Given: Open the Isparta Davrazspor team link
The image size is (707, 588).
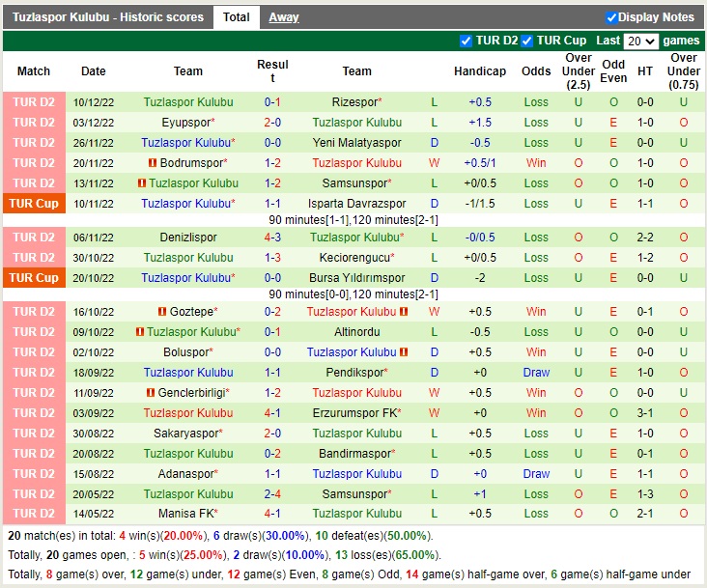Looking at the screenshot, I should click(356, 204).
